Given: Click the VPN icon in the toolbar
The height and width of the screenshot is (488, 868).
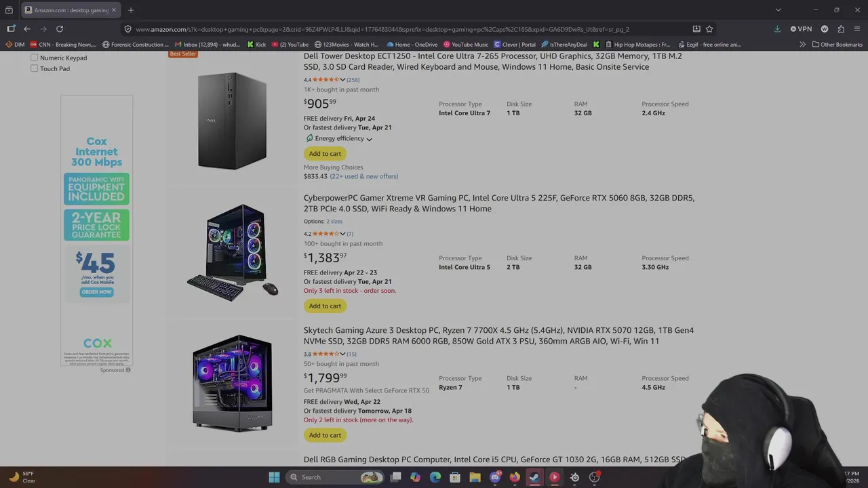Looking at the screenshot, I should click(x=801, y=29).
